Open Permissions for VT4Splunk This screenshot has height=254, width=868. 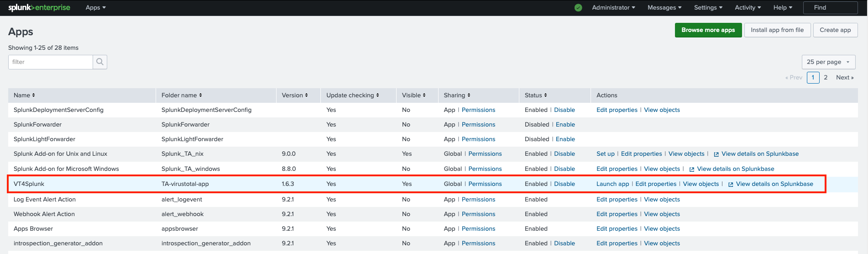(x=485, y=184)
